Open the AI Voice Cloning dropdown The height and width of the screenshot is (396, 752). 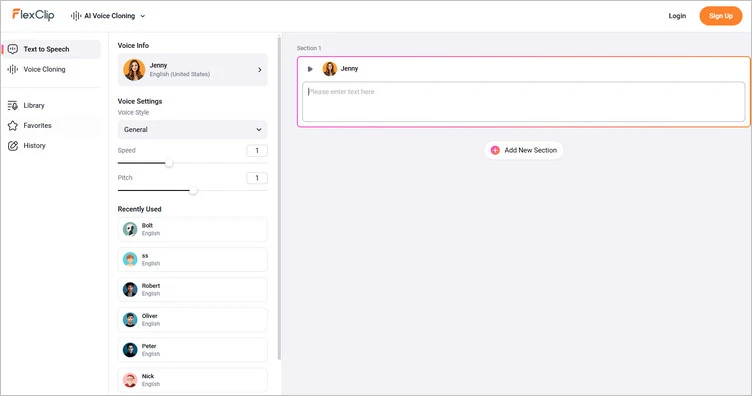[x=108, y=16]
